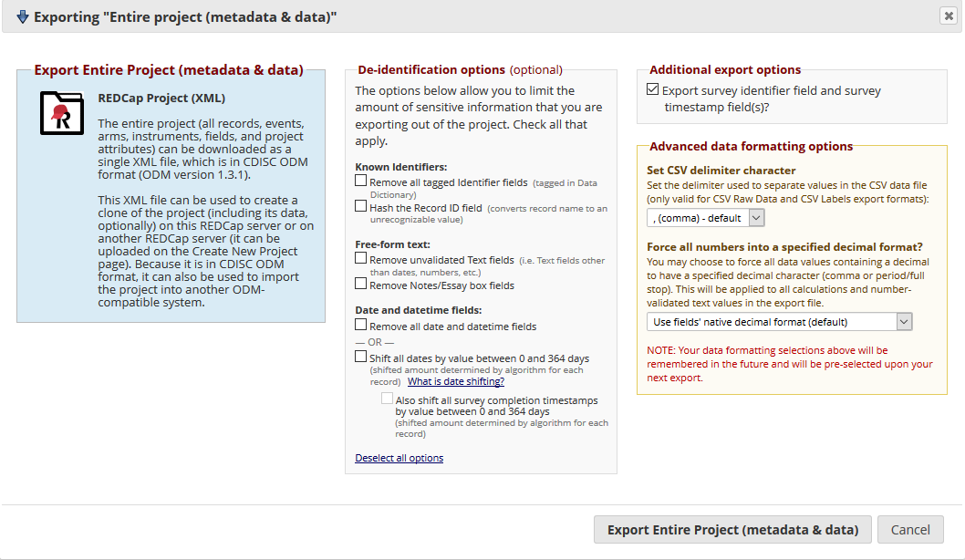Click Export Entire Project (metadata & data) button
965x560 pixels.
(x=732, y=530)
